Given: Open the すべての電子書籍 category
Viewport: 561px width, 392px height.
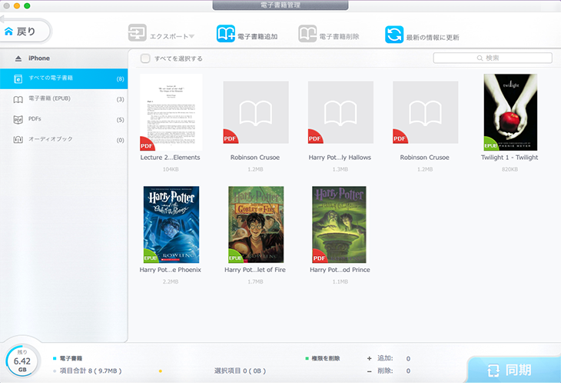Looking at the screenshot, I should click(64, 78).
